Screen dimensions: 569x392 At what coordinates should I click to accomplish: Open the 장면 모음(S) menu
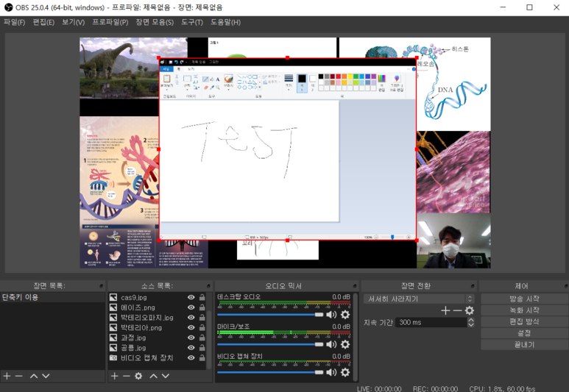tap(155, 22)
